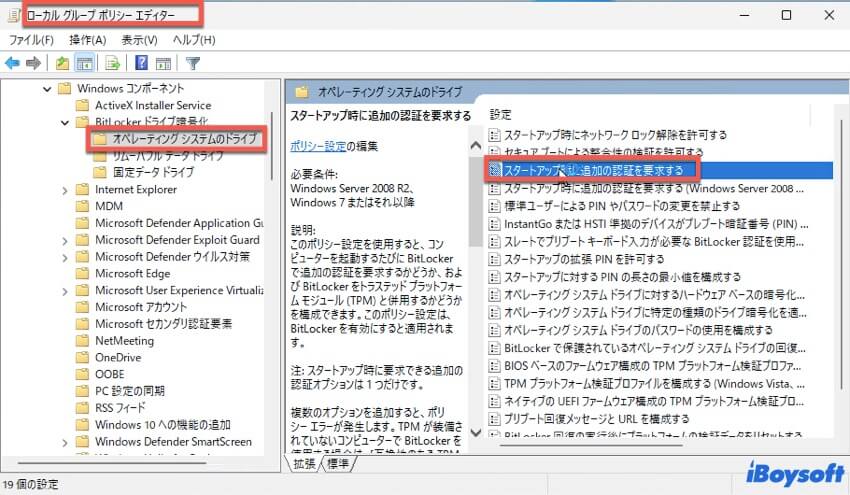Open the Help toolbar icon
The image size is (850, 495).
[141, 63]
